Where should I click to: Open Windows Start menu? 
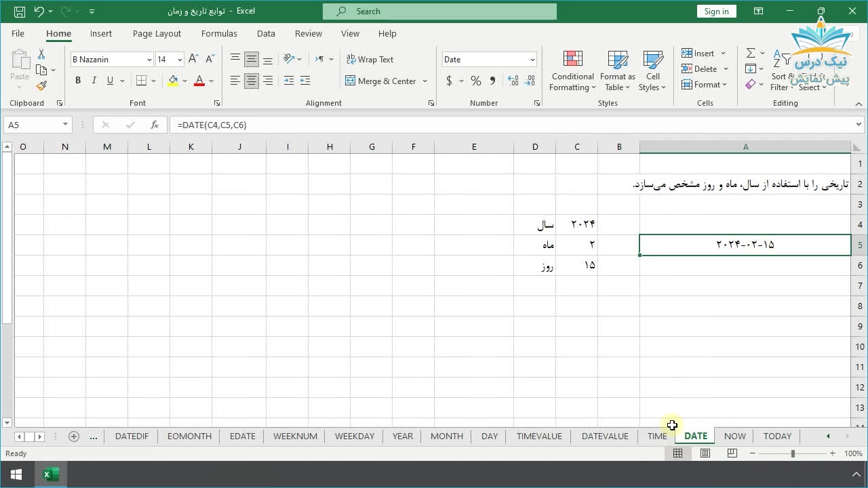(x=16, y=474)
